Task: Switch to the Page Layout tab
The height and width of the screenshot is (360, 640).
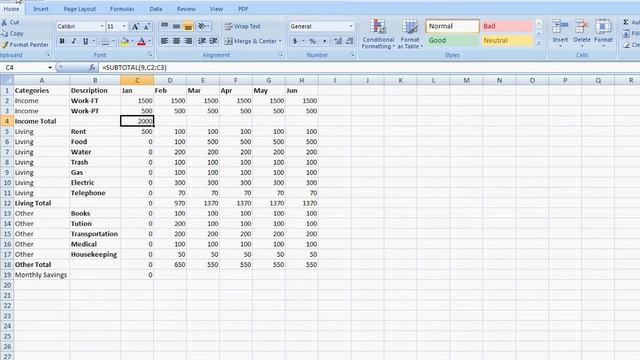Action: point(80,9)
